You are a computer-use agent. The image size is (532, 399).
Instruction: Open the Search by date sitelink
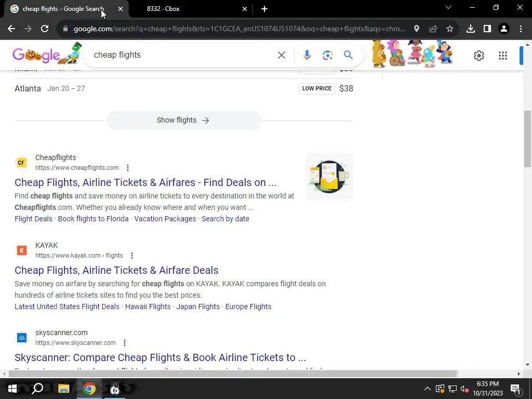click(225, 219)
